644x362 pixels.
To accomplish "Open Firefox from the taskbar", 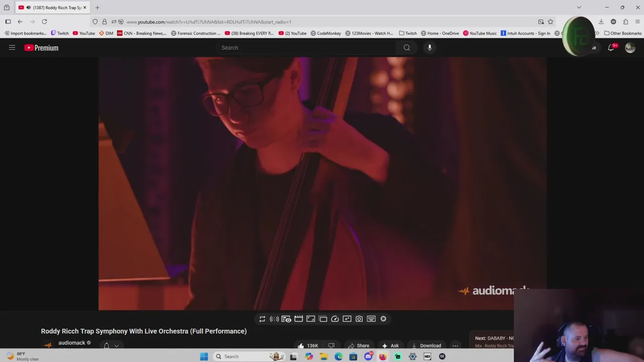I will pos(383,356).
